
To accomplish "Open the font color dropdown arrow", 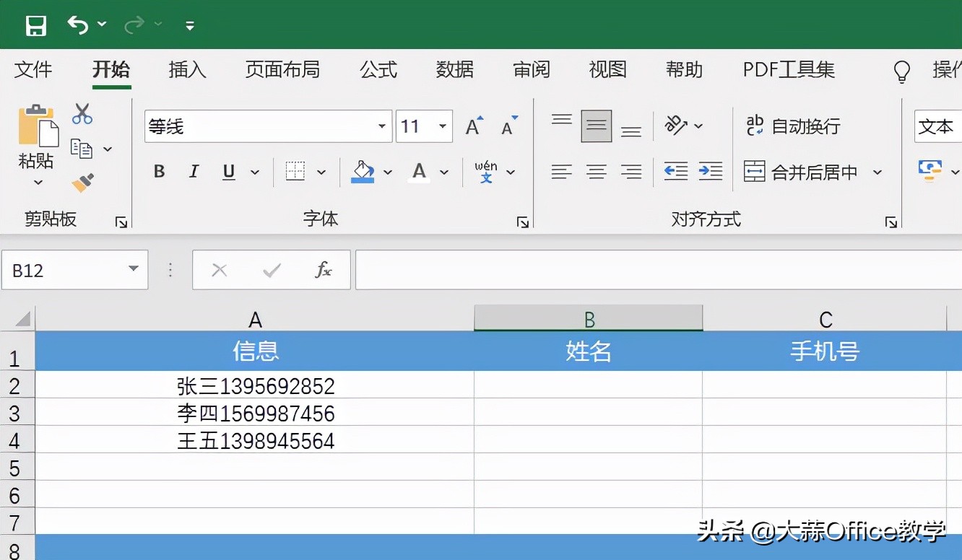I will coord(444,172).
